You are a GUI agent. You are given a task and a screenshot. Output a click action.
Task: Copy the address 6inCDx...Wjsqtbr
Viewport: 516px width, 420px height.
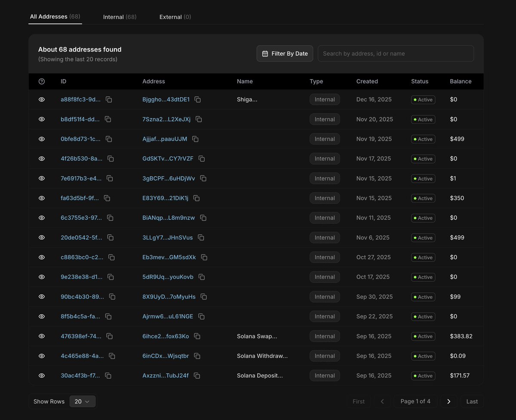pos(197,356)
